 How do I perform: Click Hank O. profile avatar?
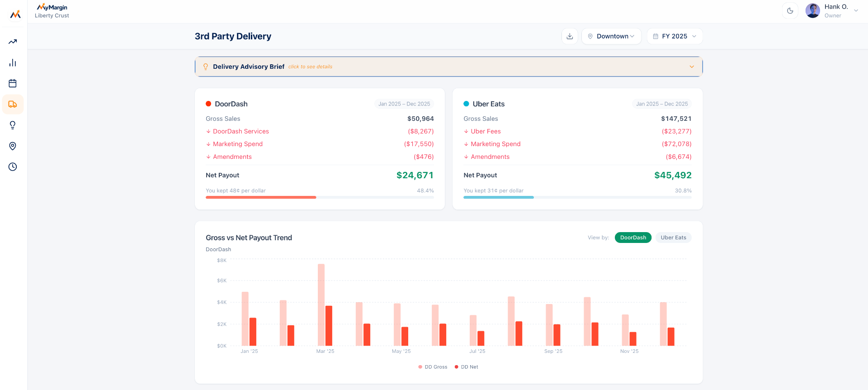813,11
